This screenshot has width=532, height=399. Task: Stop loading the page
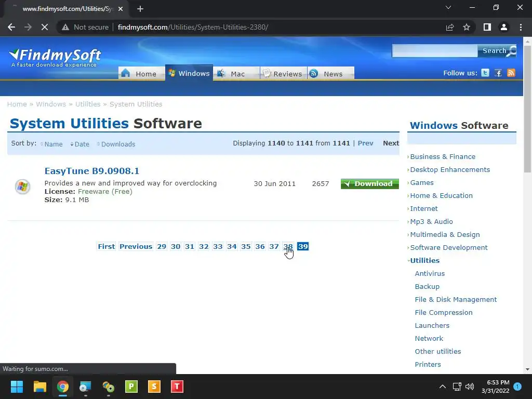pyautogui.click(x=45, y=27)
